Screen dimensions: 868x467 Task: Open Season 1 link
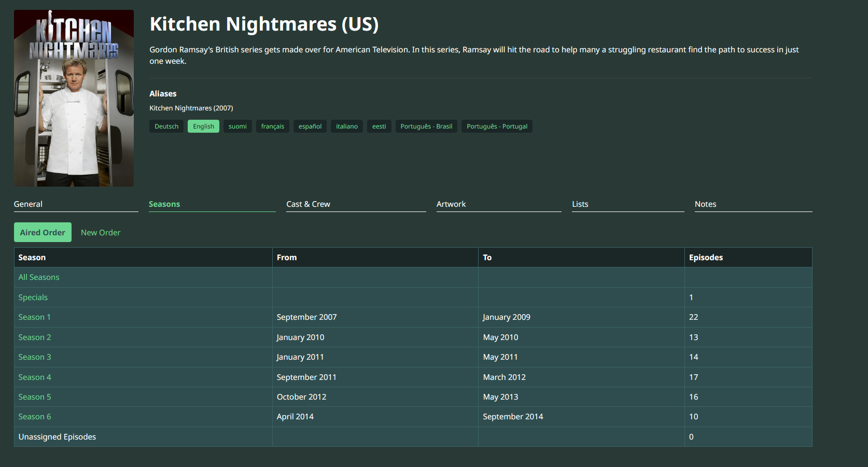tap(34, 317)
